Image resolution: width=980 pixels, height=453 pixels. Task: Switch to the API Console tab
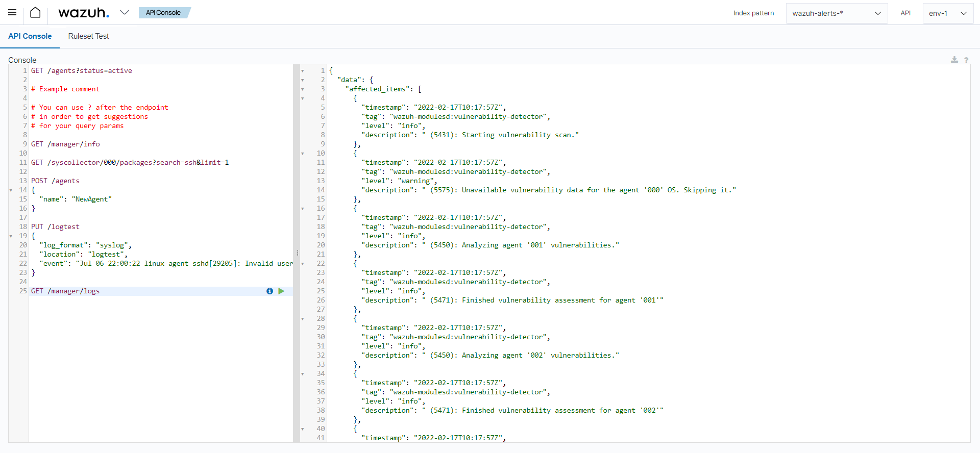click(x=30, y=36)
